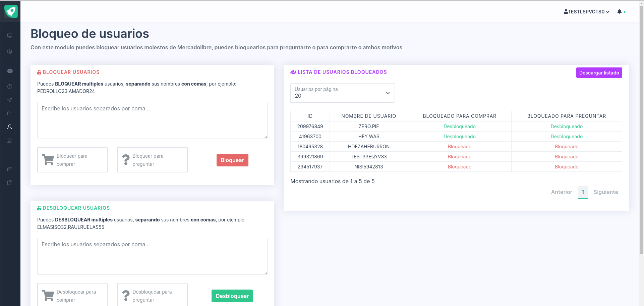Click Mostrando usuarios de 1 a 5 text
This screenshot has width=644, height=306.
[x=333, y=181]
